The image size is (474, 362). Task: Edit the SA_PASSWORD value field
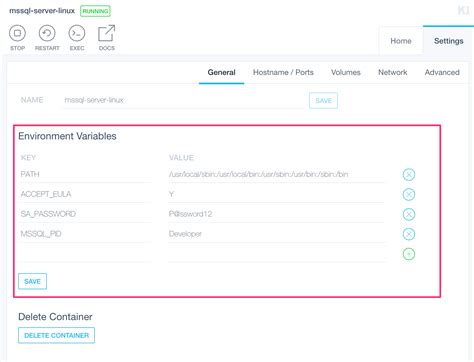[276, 214]
